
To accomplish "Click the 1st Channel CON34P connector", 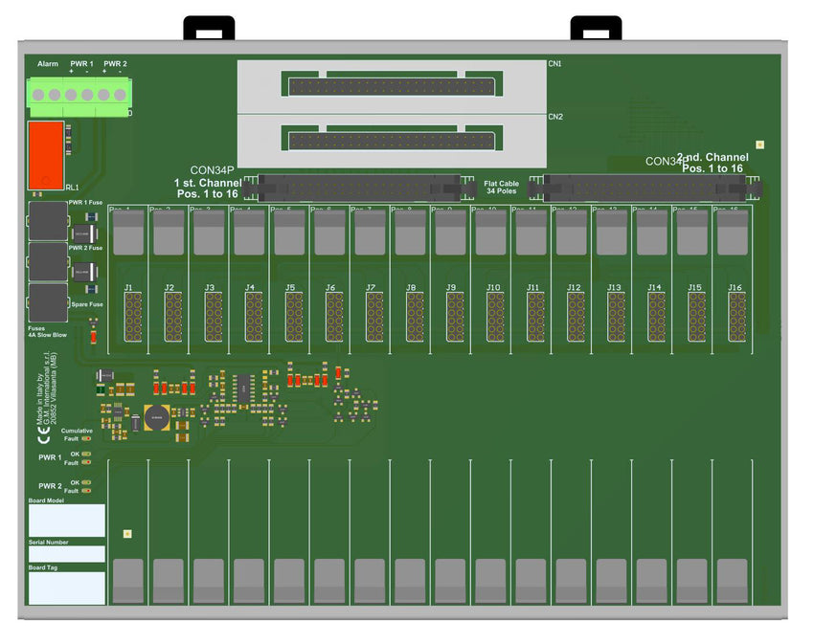I will coord(359,188).
